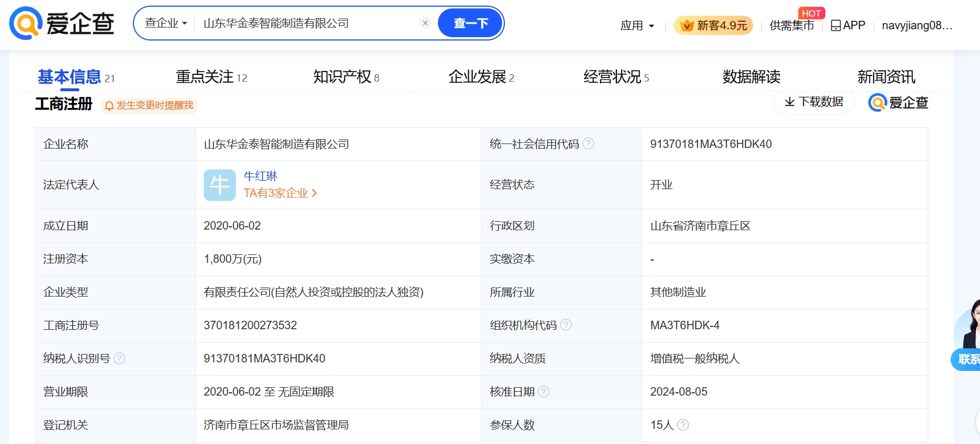Click the 发生变更时提醒我 bell reminder
980x444 pixels.
(149, 105)
